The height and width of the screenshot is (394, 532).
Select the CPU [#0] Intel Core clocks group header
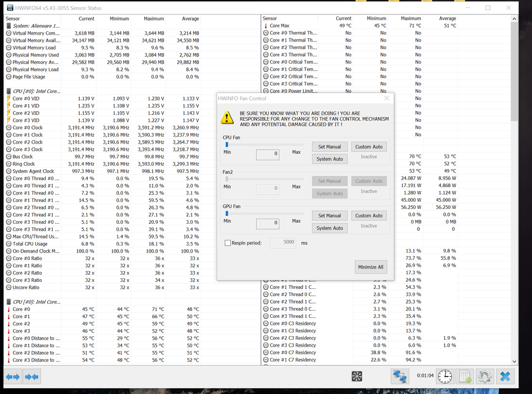tap(36, 91)
